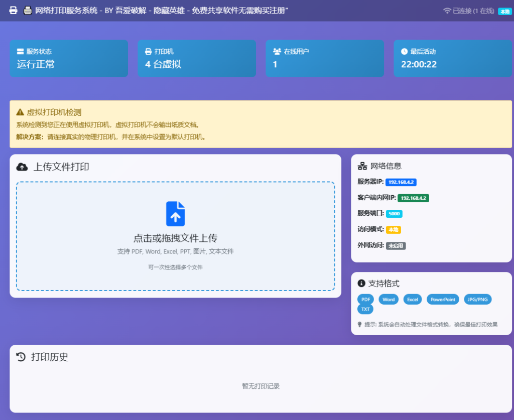This screenshot has height=420, width=514.
Task: Click the printer icon in the header
Action: tap(13, 11)
